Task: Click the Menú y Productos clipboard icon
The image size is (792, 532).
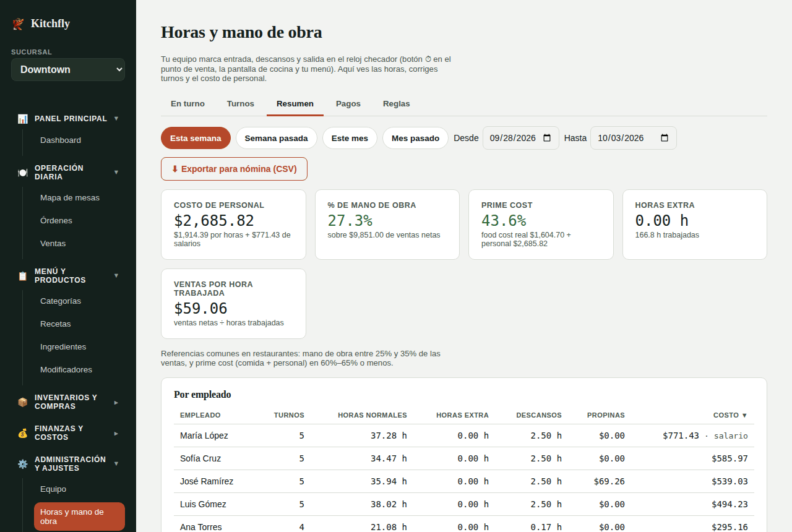Action: pyautogui.click(x=22, y=276)
